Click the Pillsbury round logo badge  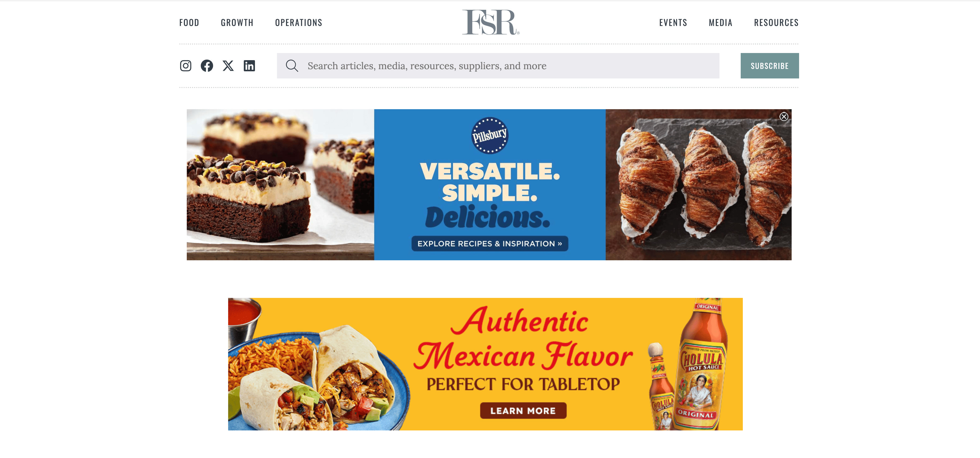coord(490,135)
